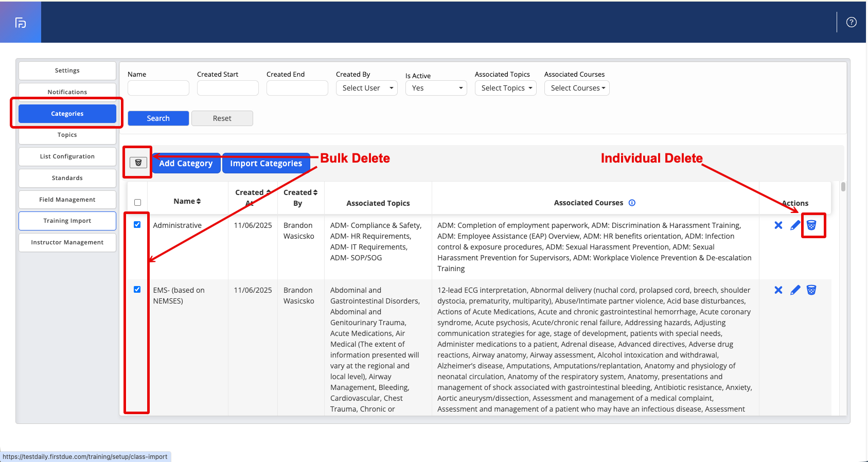This screenshot has width=868, height=462.
Task: Go to Topics sidebar item
Action: point(67,135)
